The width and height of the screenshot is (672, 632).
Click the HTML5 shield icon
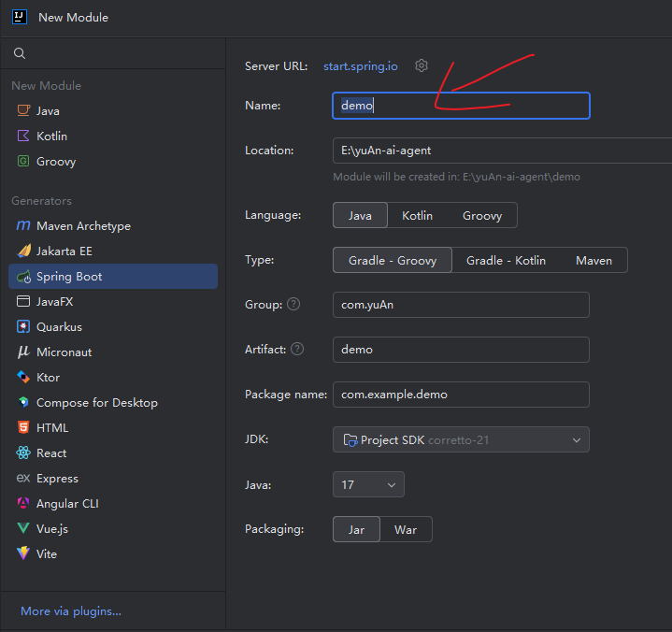[x=23, y=427]
